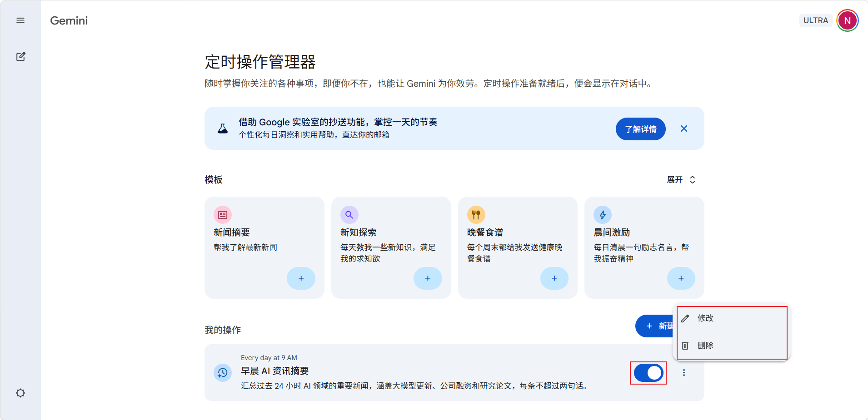The width and height of the screenshot is (868, 420).
Task: Add the 新闻摘要 template with plus
Action: [x=301, y=278]
